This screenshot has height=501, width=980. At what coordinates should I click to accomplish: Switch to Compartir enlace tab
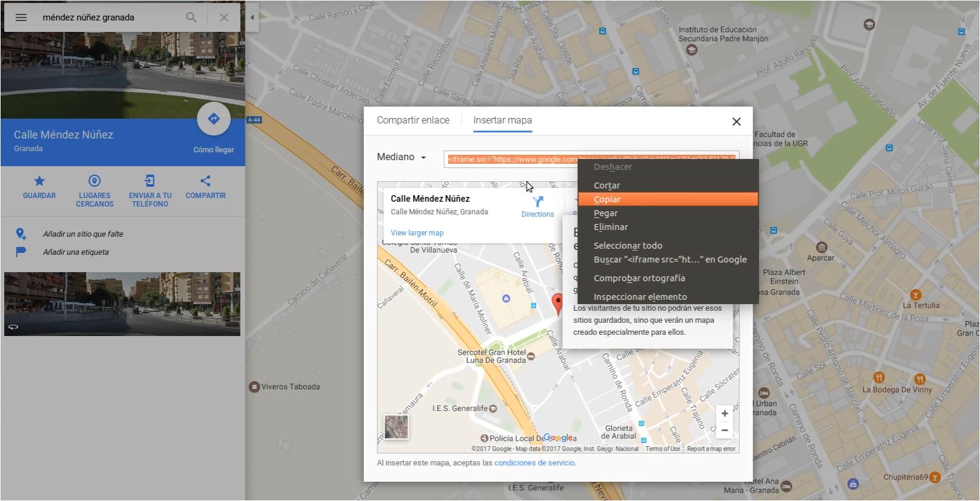coord(413,120)
